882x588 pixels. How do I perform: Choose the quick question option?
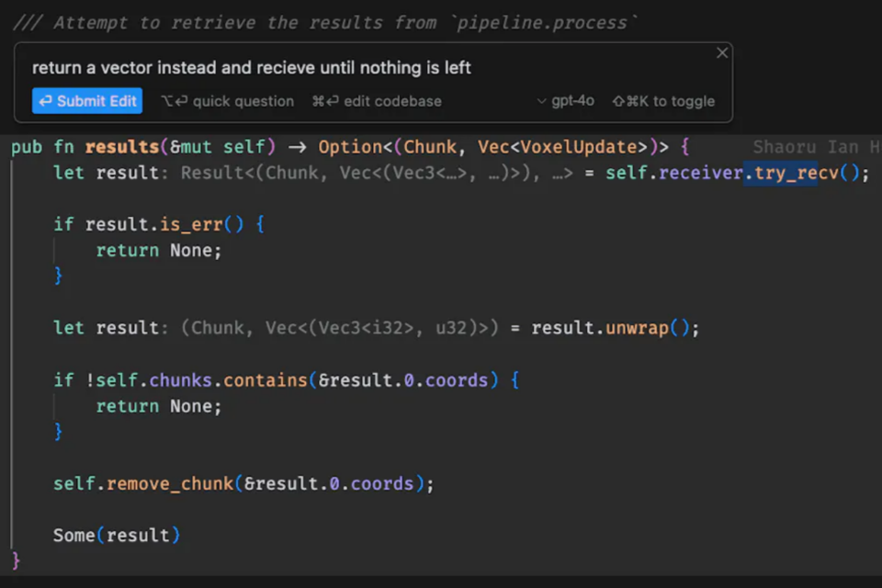pyautogui.click(x=228, y=101)
